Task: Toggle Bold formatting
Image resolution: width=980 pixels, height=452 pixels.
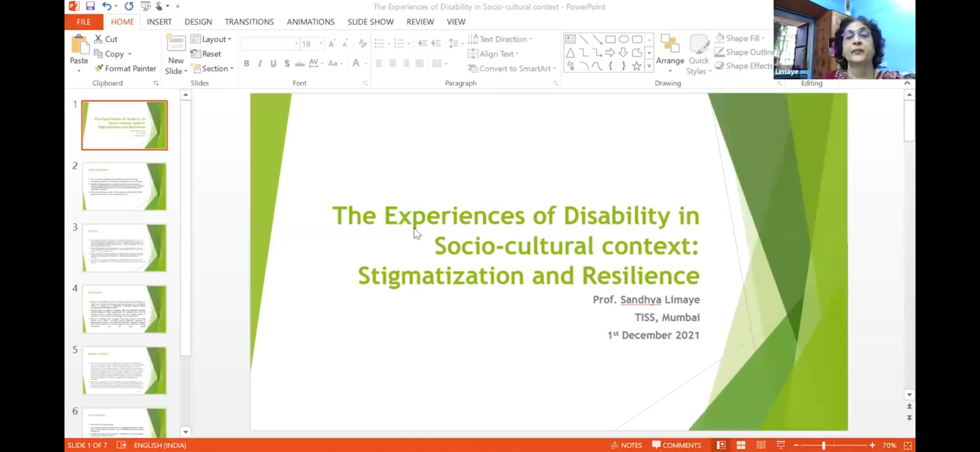Action: (247, 64)
